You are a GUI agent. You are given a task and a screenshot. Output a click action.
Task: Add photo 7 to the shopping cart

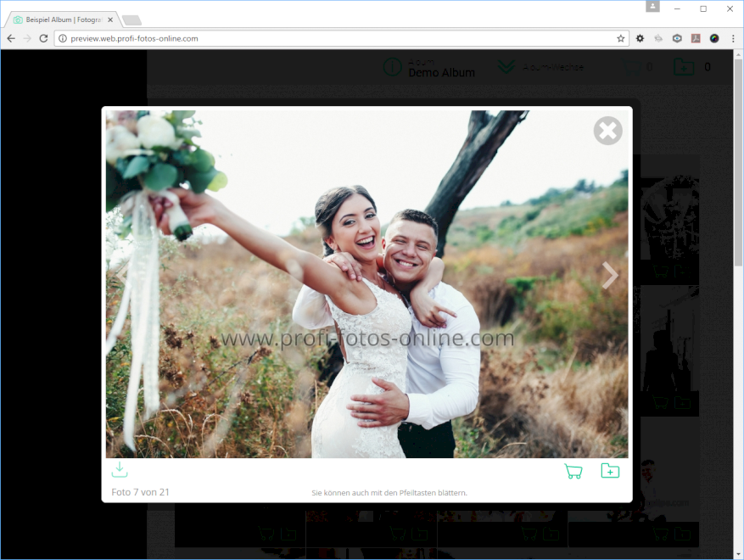[x=573, y=471]
